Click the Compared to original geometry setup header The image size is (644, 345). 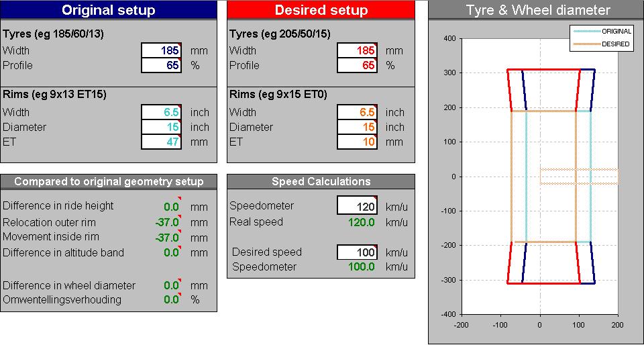(109, 181)
